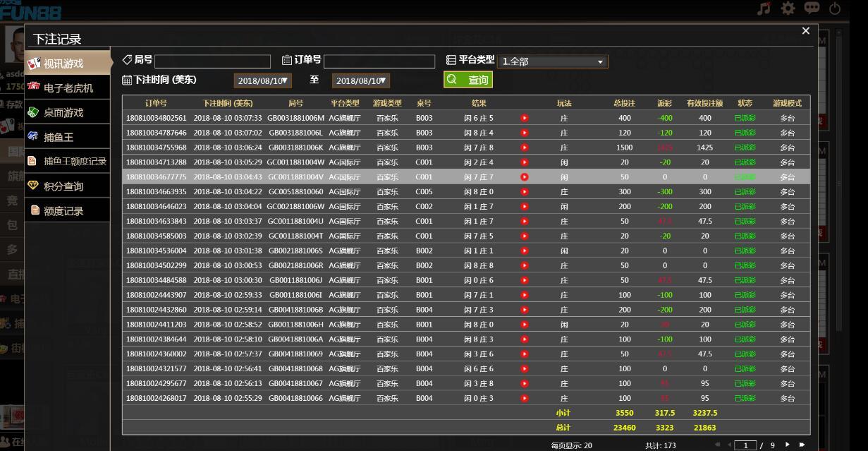Select the 桌面游戏 tab
This screenshot has height=451, width=868.
[x=68, y=112]
